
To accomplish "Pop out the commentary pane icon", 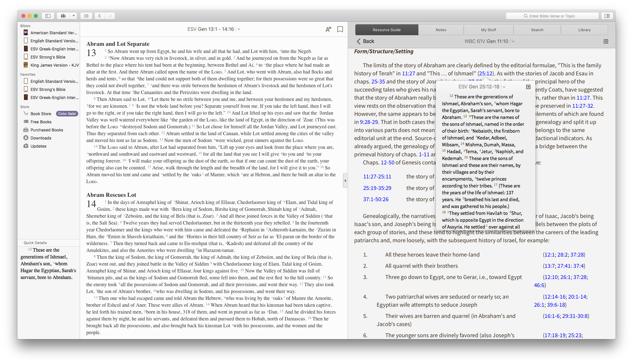I will 606,41.
